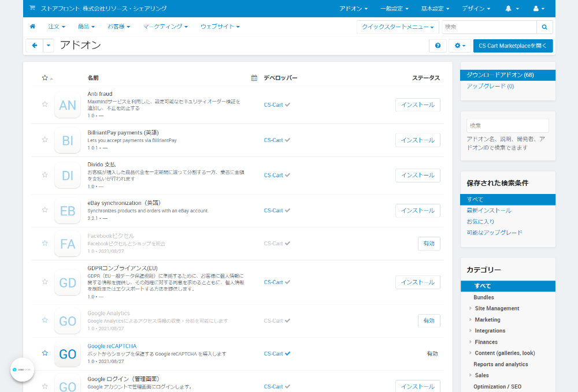Open the user account icon menu
578x392 pixels.
[539, 9]
